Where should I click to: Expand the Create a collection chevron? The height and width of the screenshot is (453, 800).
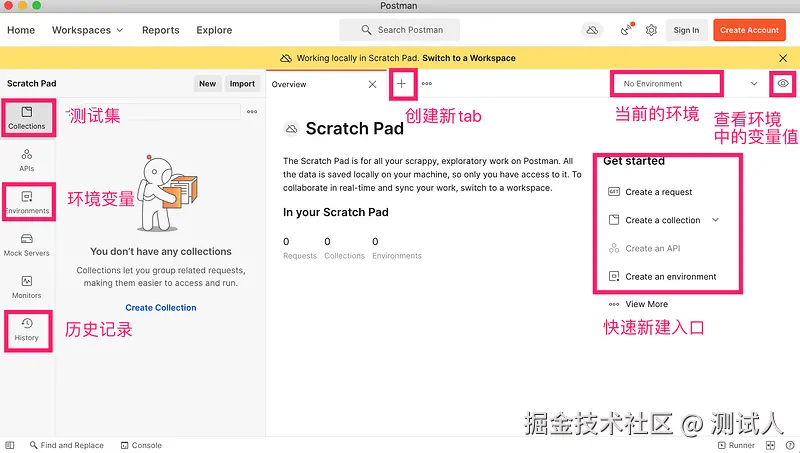point(715,220)
